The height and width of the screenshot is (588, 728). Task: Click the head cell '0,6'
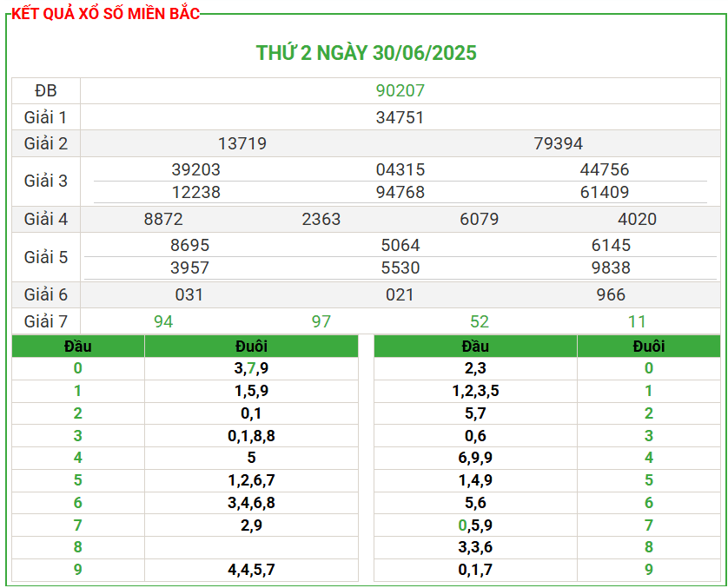click(475, 436)
